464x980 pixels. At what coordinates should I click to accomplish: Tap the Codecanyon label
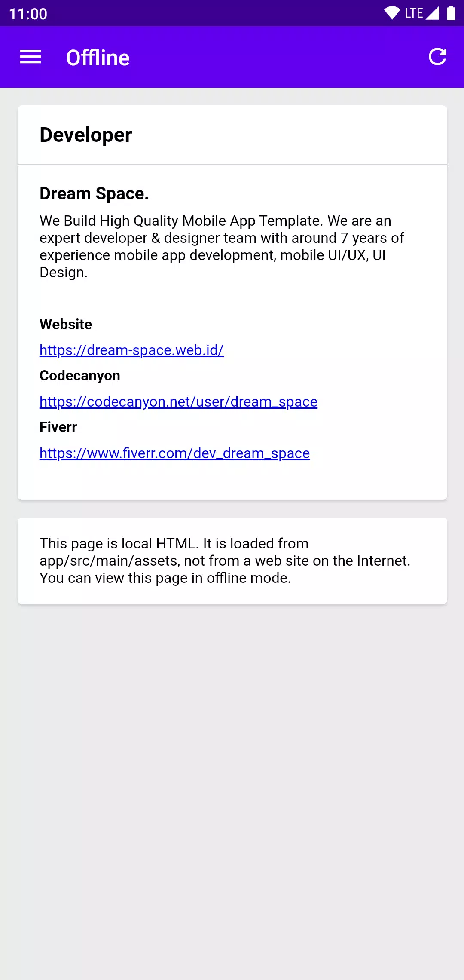tap(80, 376)
